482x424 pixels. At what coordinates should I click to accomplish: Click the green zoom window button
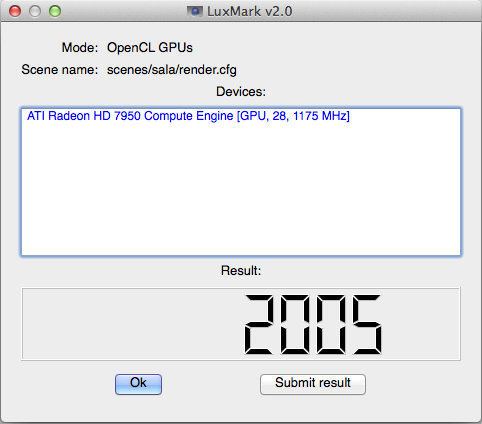[55, 11]
